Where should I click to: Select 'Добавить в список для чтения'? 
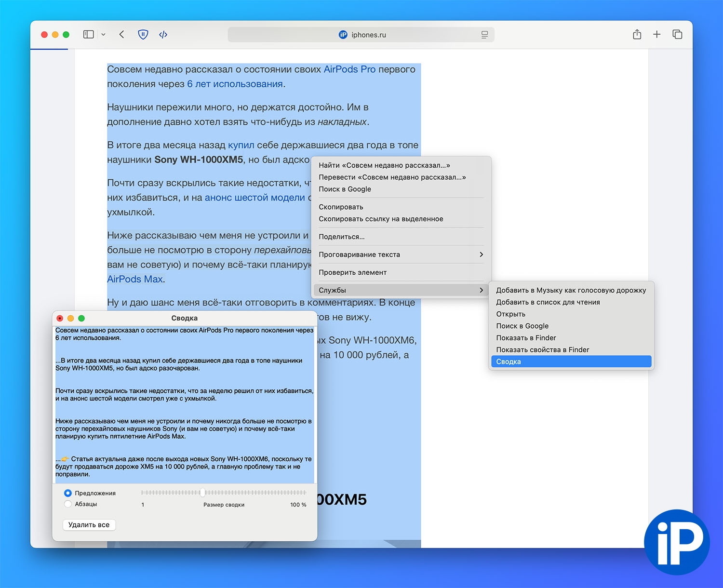[x=571, y=302]
